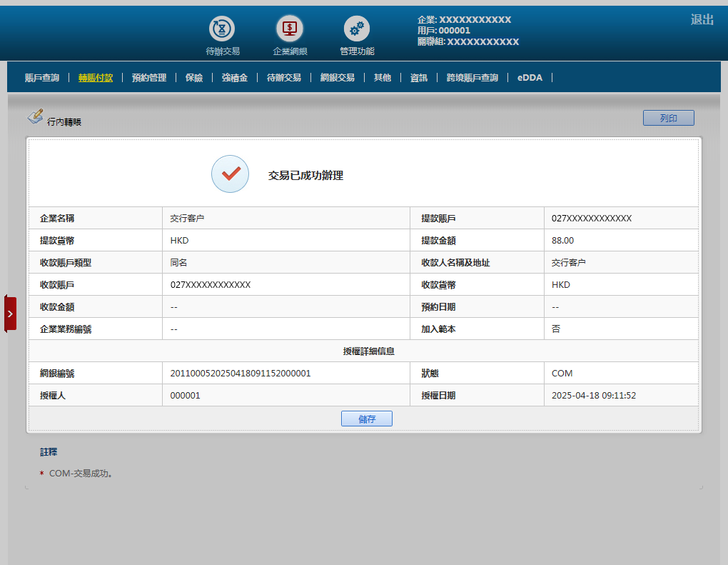Click the 收款賬戶 account number value

(211, 285)
